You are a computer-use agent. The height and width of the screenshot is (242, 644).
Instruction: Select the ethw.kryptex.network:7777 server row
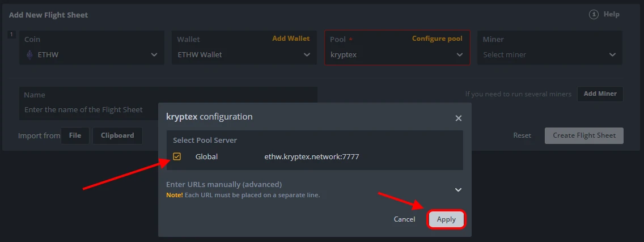pyautogui.click(x=312, y=156)
